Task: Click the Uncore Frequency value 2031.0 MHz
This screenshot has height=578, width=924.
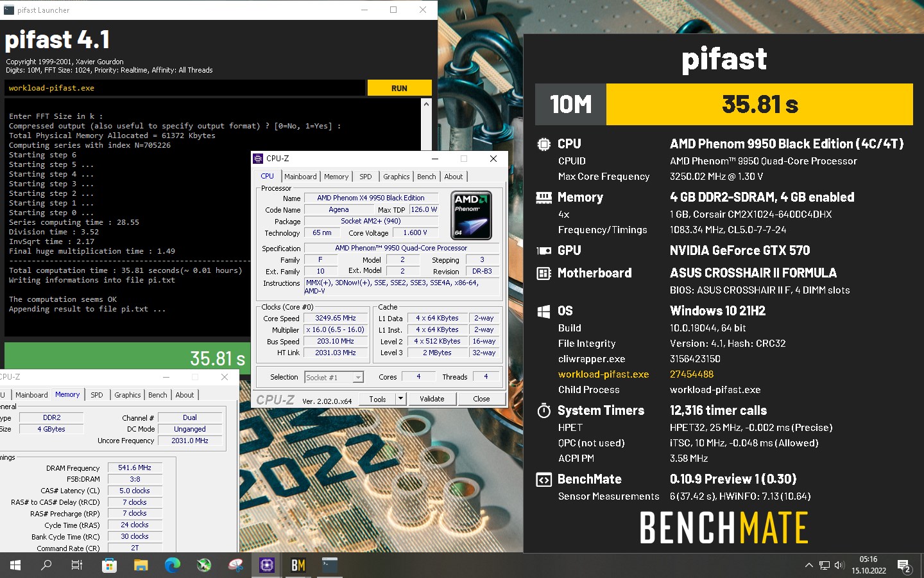Action: 190,441
